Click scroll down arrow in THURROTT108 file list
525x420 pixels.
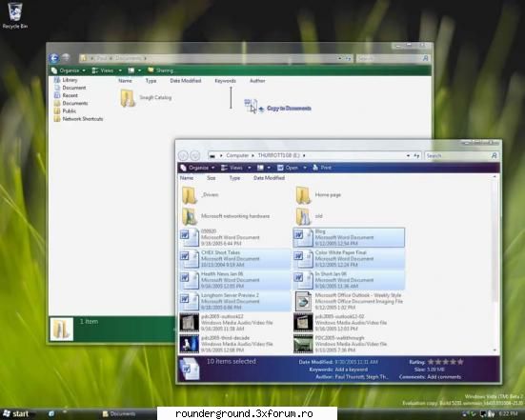pyautogui.click(x=495, y=350)
